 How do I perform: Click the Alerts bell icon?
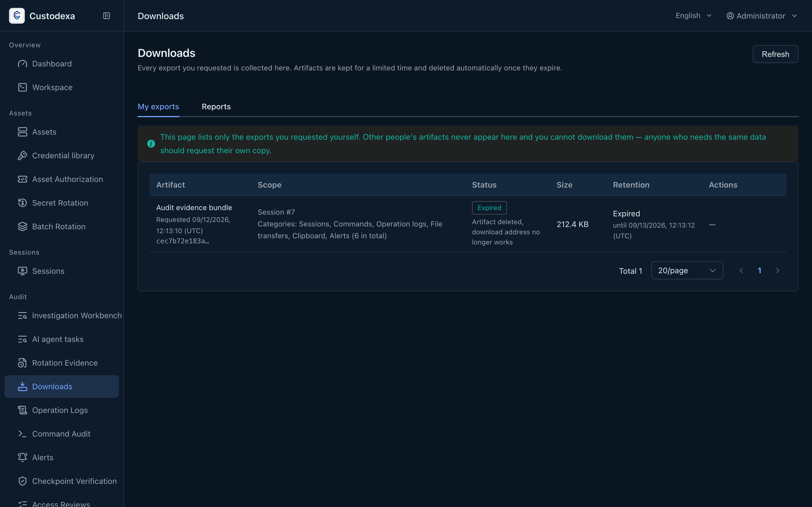click(23, 457)
